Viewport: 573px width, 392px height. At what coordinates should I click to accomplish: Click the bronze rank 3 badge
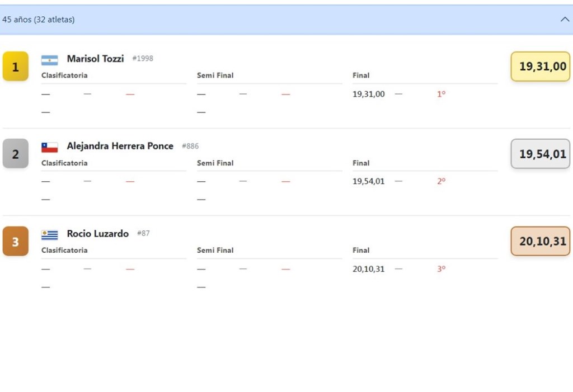pyautogui.click(x=15, y=242)
